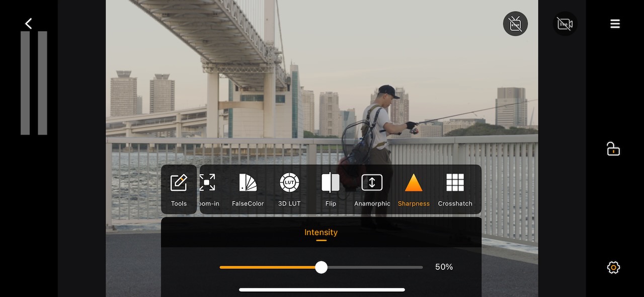Image resolution: width=644 pixels, height=297 pixels.
Task: Tap the bottom home indicator bar
Action: (x=322, y=289)
